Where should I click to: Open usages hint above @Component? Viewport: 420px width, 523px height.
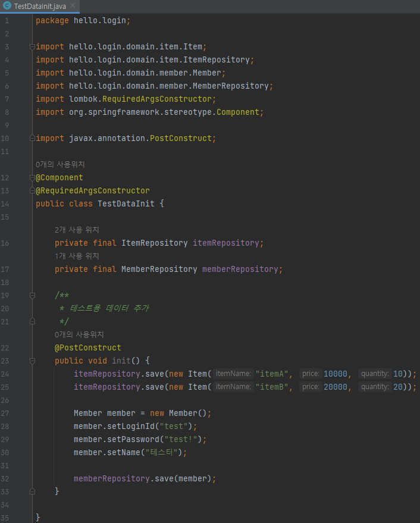pos(60,164)
